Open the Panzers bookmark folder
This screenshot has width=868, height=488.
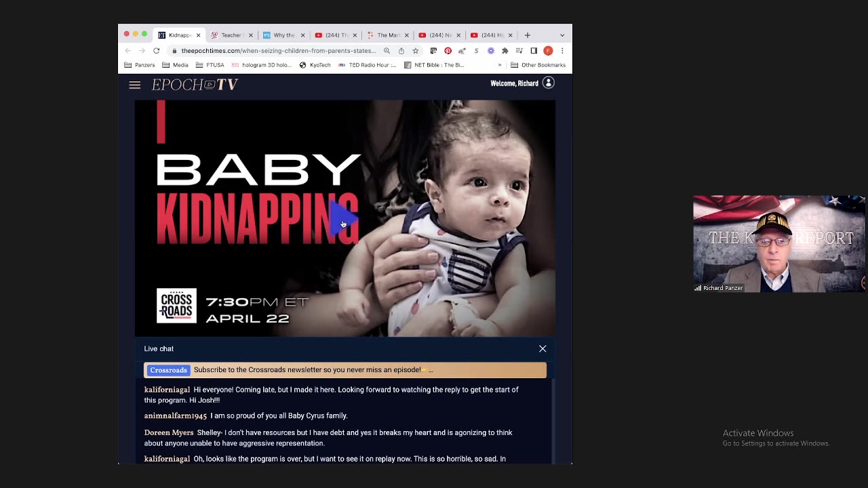[x=139, y=65]
